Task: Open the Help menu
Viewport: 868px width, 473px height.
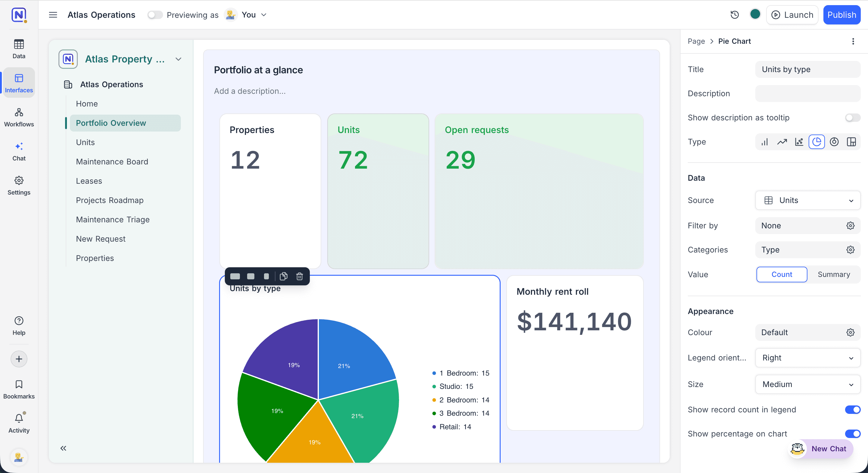Action: (x=19, y=325)
